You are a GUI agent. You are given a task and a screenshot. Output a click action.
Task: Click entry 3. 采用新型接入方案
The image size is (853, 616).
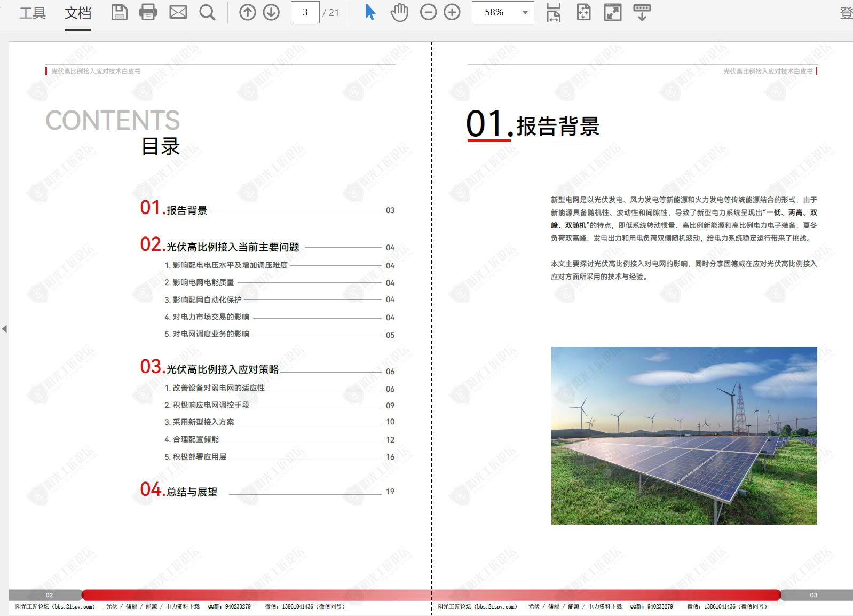(199, 422)
